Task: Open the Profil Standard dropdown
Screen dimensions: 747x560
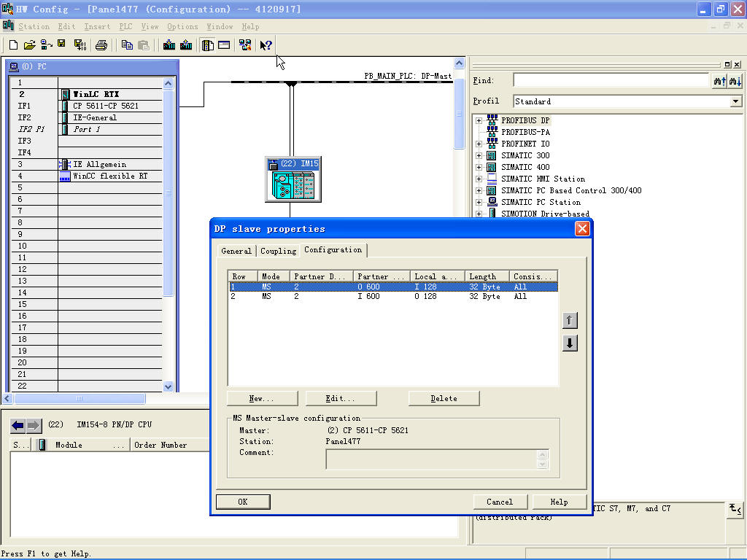Action: pyautogui.click(x=735, y=101)
